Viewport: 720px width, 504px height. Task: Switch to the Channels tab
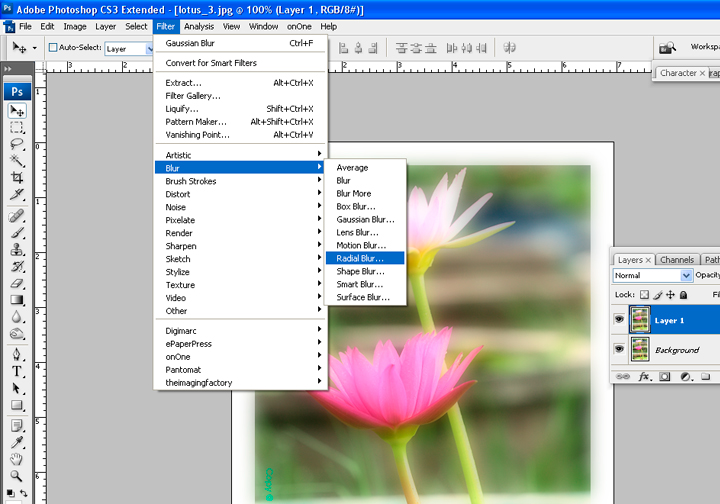[677, 260]
